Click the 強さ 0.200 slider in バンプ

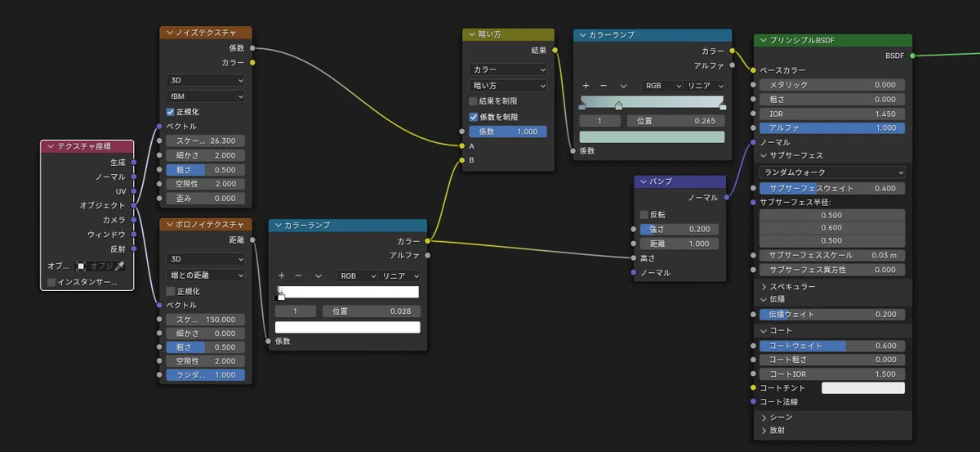pos(679,229)
